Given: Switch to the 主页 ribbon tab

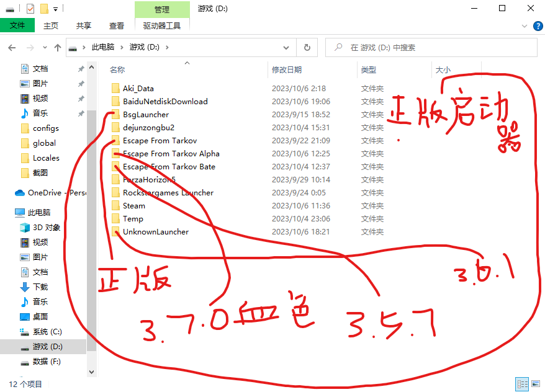Looking at the screenshot, I should pyautogui.click(x=51, y=25).
